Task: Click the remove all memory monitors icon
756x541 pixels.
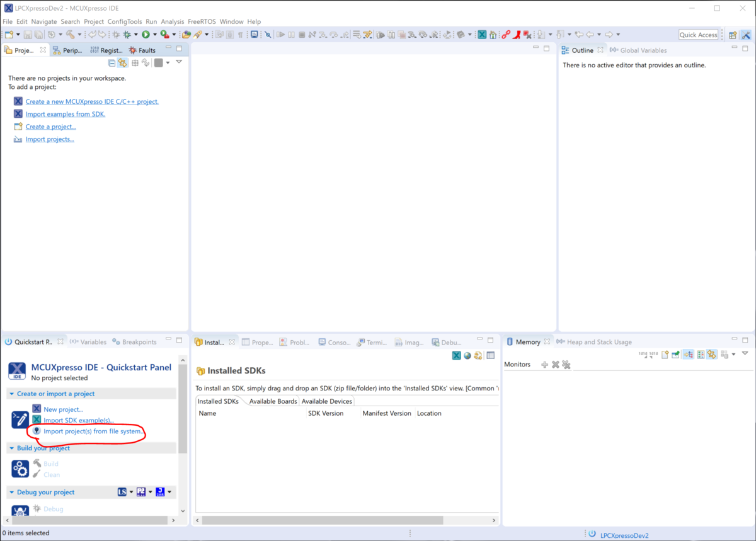Action: [x=566, y=365]
